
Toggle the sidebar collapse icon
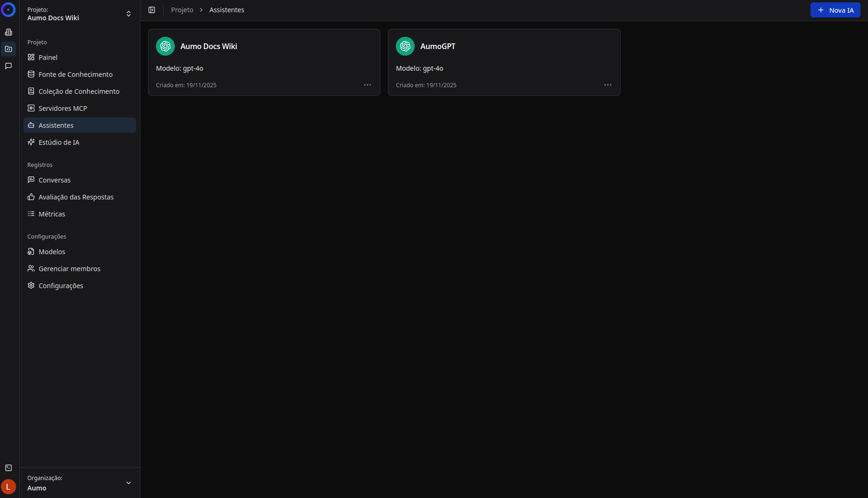click(x=152, y=10)
